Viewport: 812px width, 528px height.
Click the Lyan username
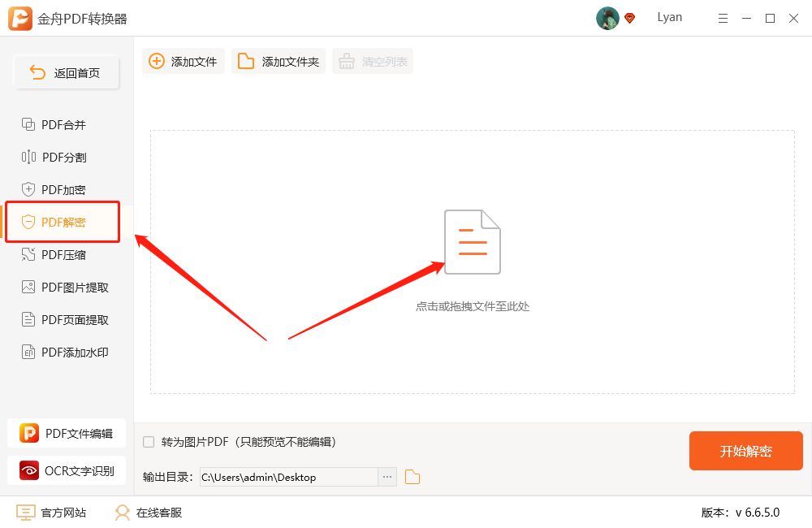(x=670, y=18)
